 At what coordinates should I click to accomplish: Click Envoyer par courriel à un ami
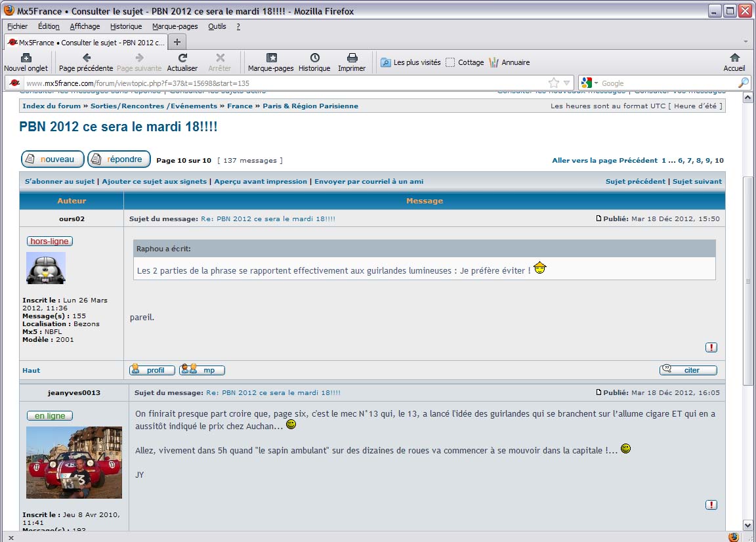[x=369, y=181]
